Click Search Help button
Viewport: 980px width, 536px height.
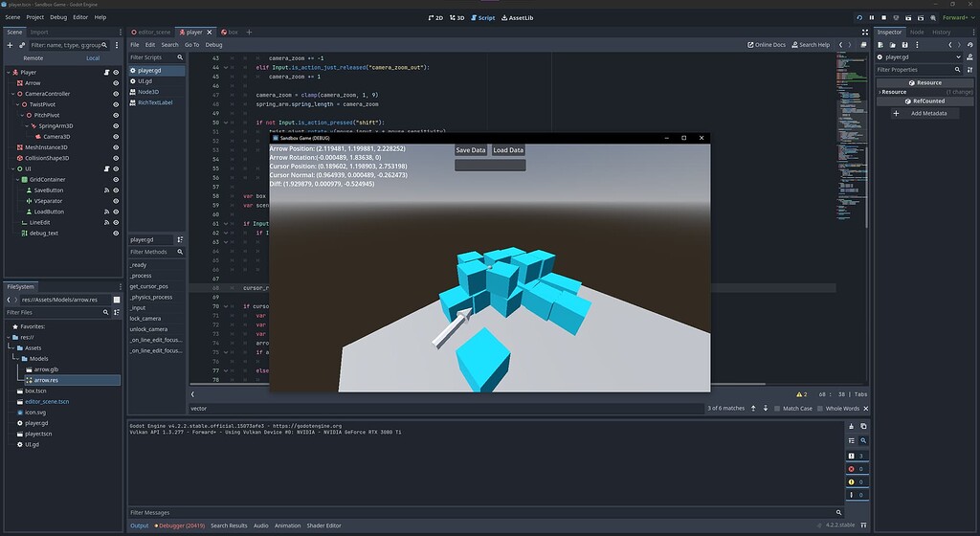(811, 45)
